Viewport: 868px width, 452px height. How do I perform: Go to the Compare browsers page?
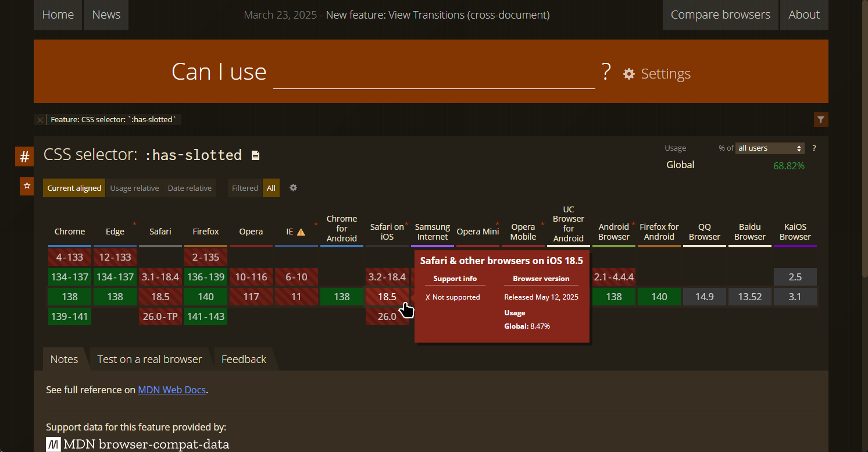[x=720, y=15]
